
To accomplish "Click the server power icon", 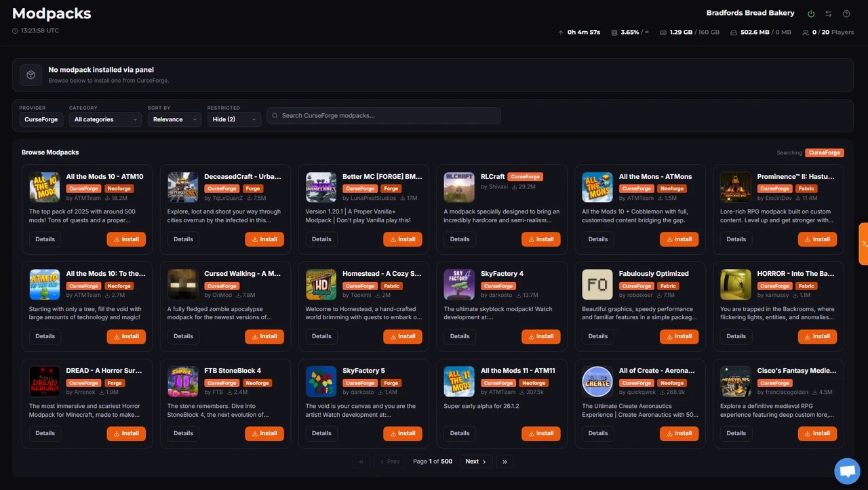I will coord(811,14).
